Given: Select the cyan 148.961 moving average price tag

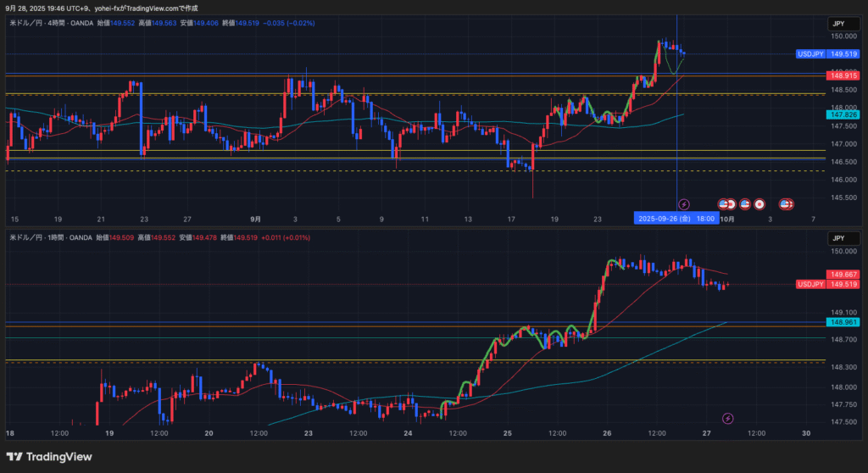Looking at the screenshot, I should coord(844,322).
